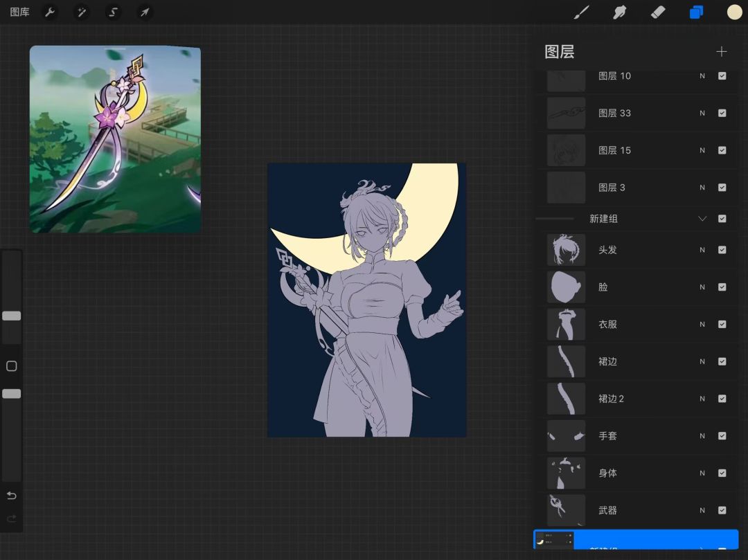
Task: Open the Actions wrench menu
Action: click(x=50, y=12)
